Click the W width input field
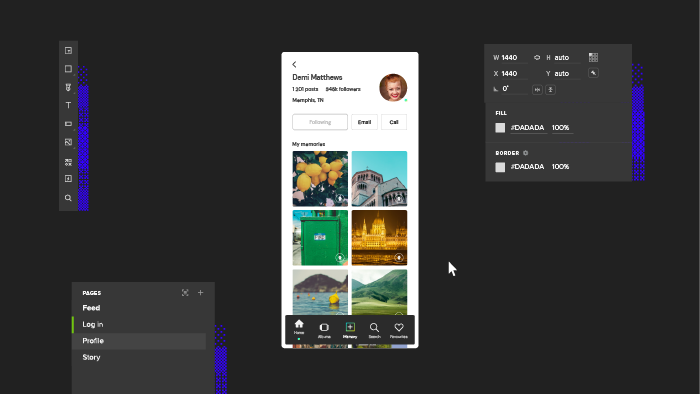This screenshot has width=700, height=394. [513, 58]
